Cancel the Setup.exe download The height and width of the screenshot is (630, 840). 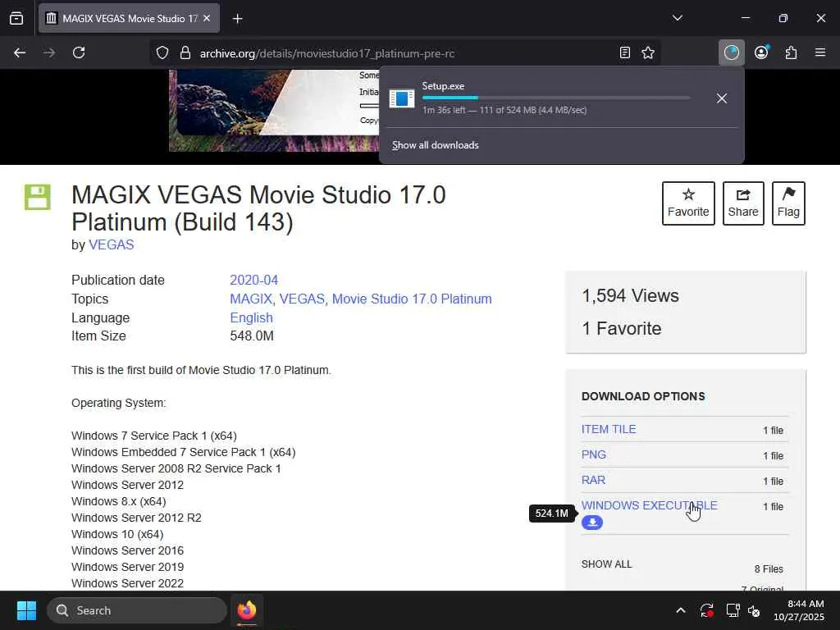click(722, 98)
